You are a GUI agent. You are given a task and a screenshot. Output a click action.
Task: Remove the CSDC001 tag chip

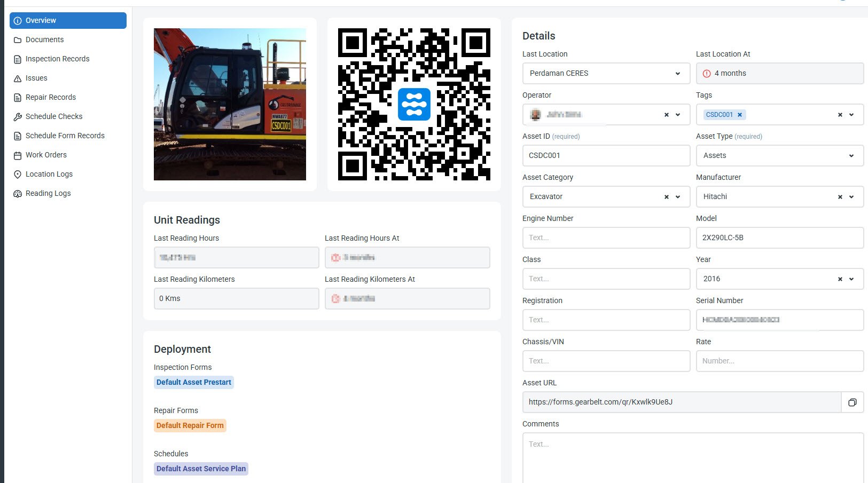tap(740, 115)
